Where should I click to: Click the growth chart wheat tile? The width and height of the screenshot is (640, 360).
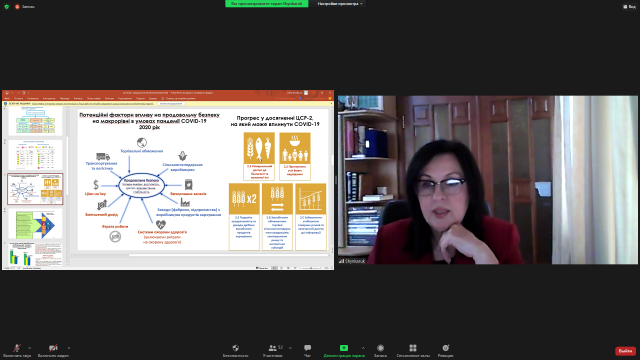pyautogui.click(x=311, y=217)
